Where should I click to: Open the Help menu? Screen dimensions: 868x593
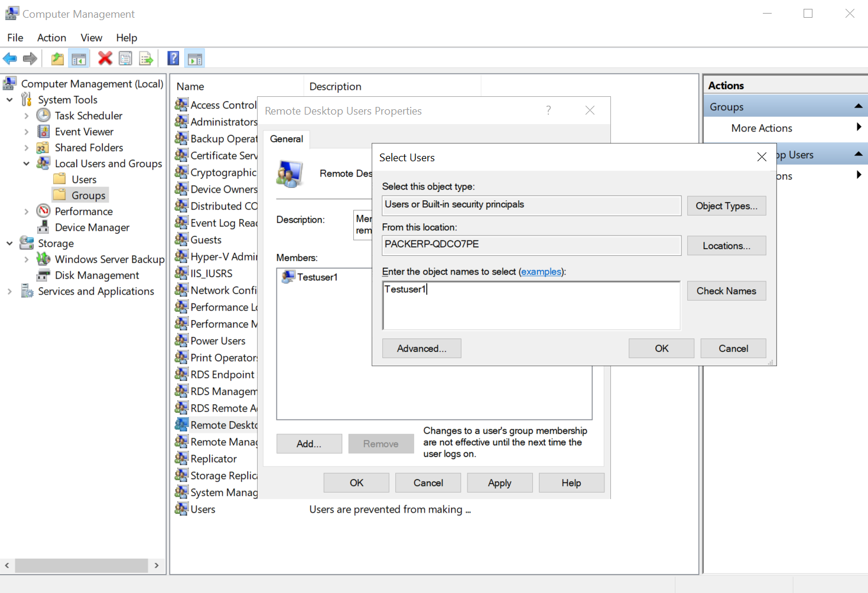(126, 38)
